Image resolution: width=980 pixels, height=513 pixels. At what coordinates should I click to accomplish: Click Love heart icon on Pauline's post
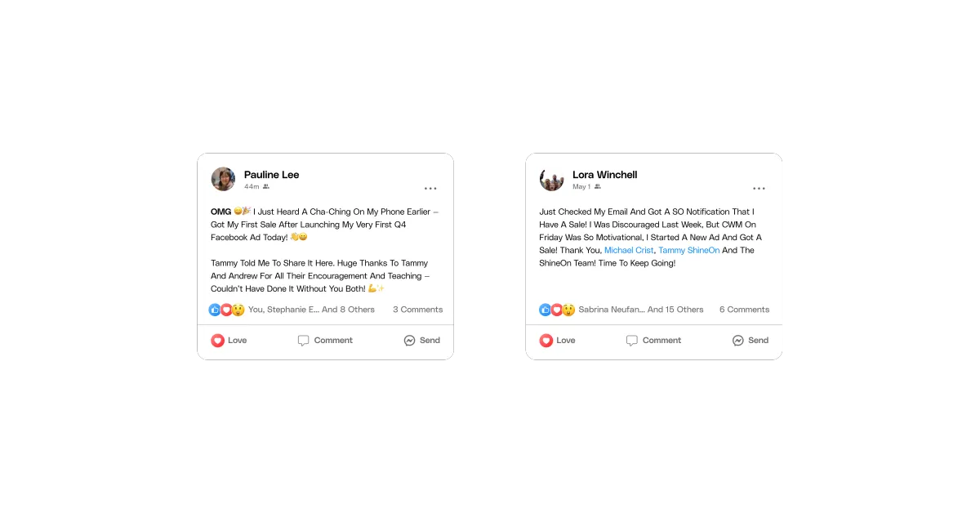click(x=217, y=341)
